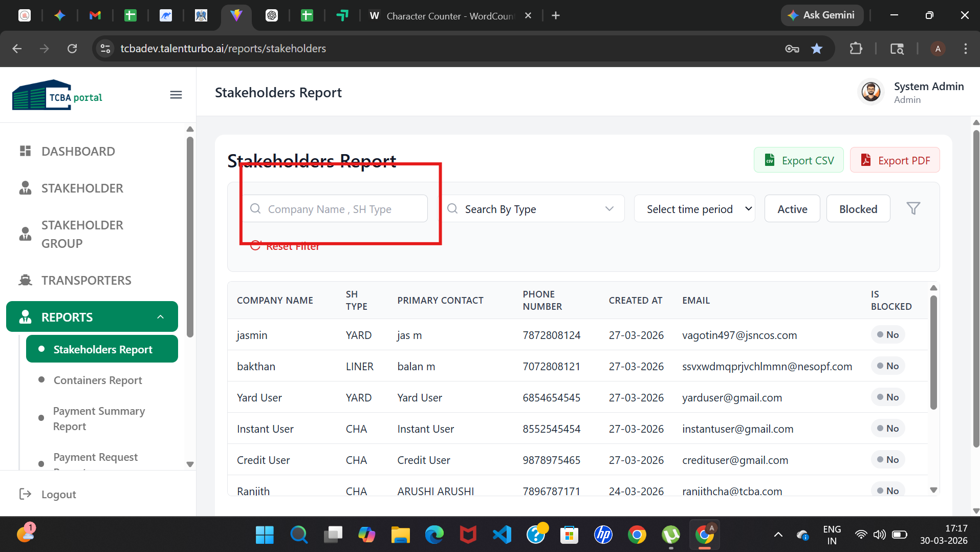Bookmark page with the star icon
The width and height of the screenshot is (980, 552).
(817, 49)
